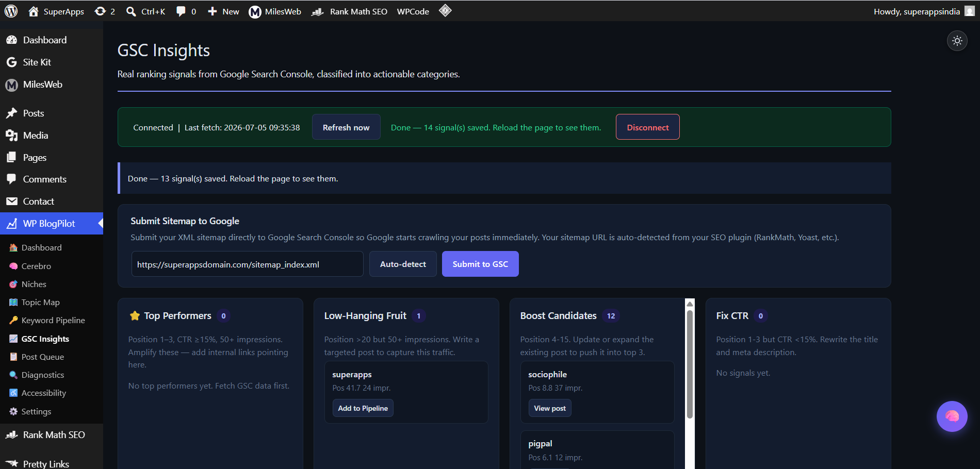Click the Topic Map icon

[13, 303]
